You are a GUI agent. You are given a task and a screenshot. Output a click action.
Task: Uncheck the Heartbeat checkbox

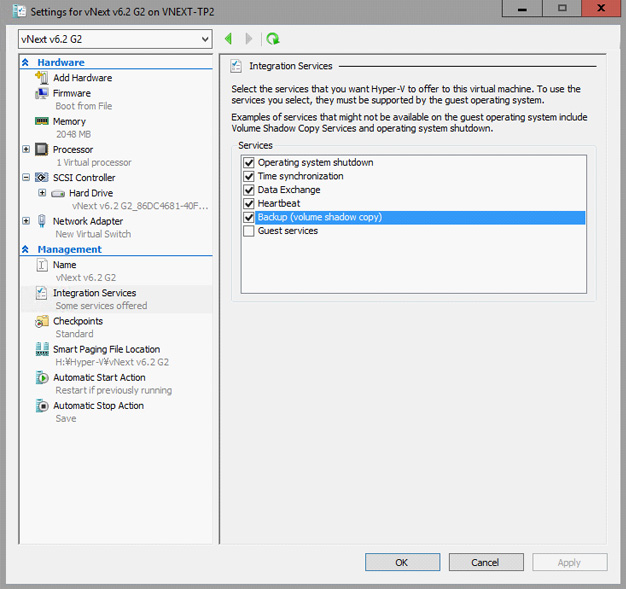[x=249, y=203]
